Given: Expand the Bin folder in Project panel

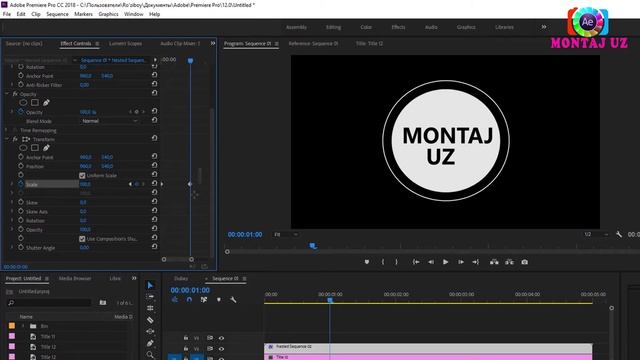Looking at the screenshot, I should click(23, 326).
